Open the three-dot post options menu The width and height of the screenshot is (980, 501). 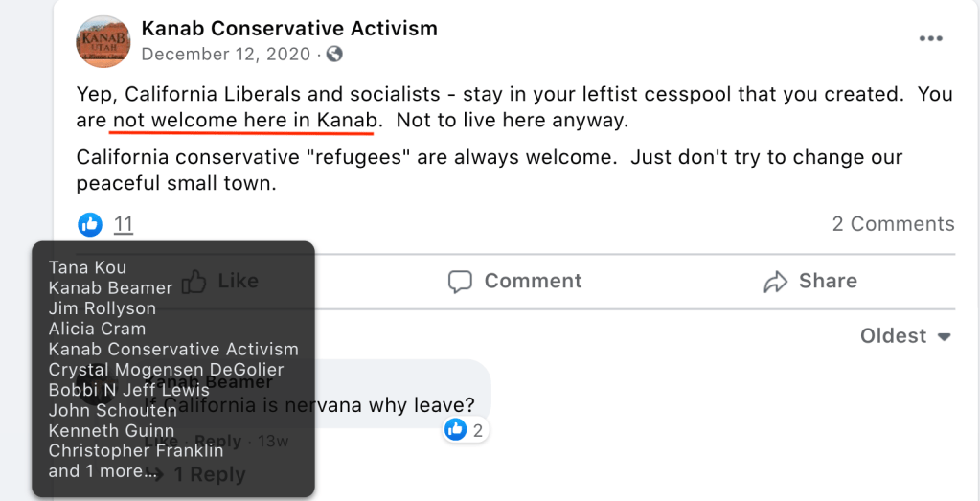(930, 39)
